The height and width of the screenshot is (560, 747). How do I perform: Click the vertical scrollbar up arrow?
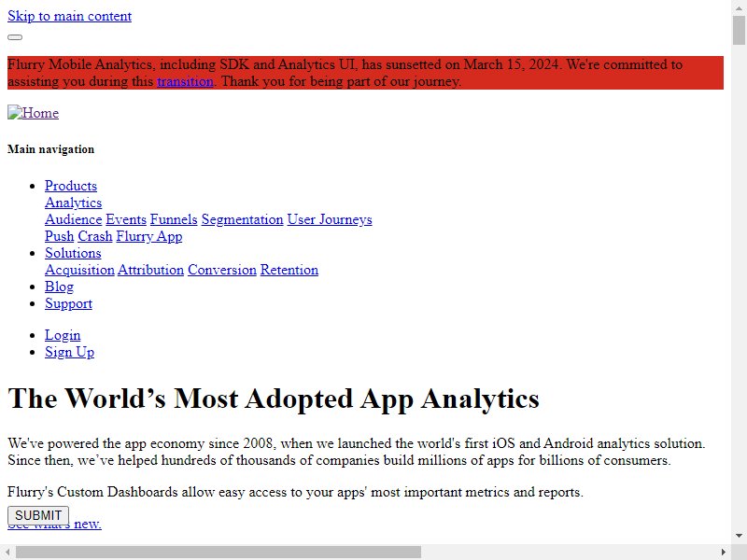739,7
